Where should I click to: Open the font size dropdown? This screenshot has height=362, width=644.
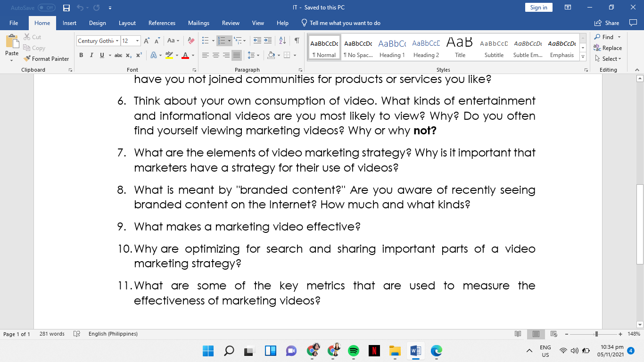[137, 41]
